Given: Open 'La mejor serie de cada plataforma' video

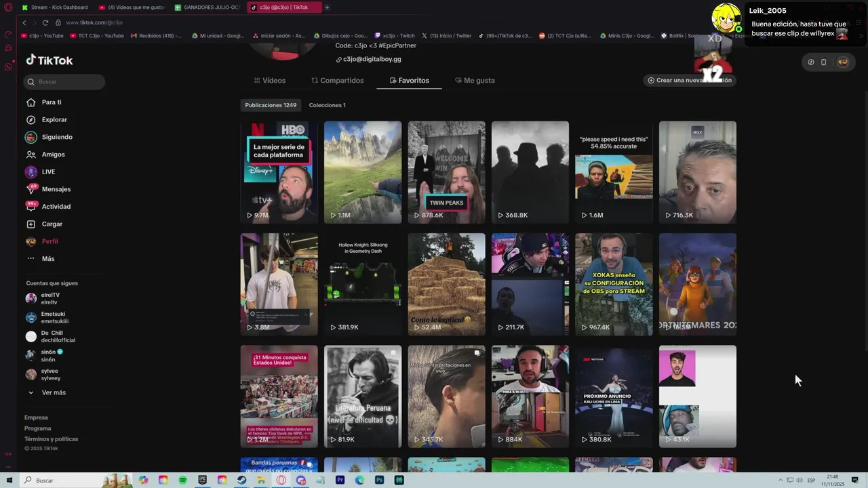Looking at the screenshot, I should click(x=279, y=172).
